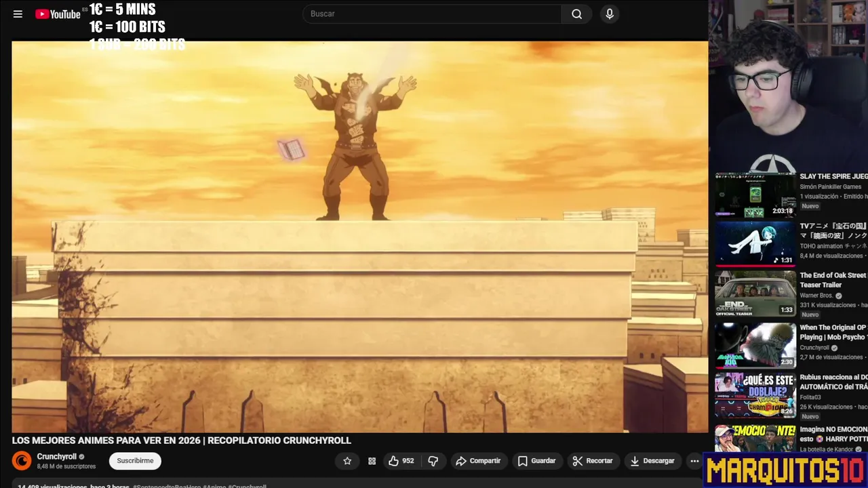Open the Slay the Spire video thumbnail

(x=755, y=195)
